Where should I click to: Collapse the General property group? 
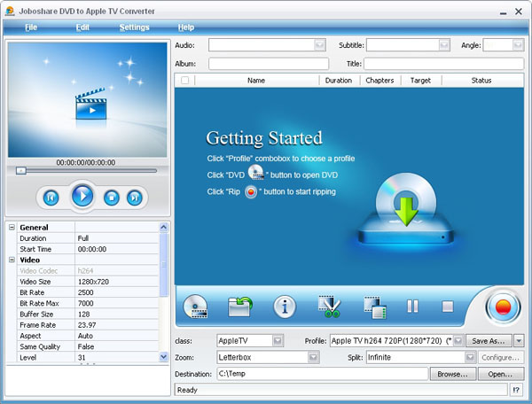coord(12,228)
